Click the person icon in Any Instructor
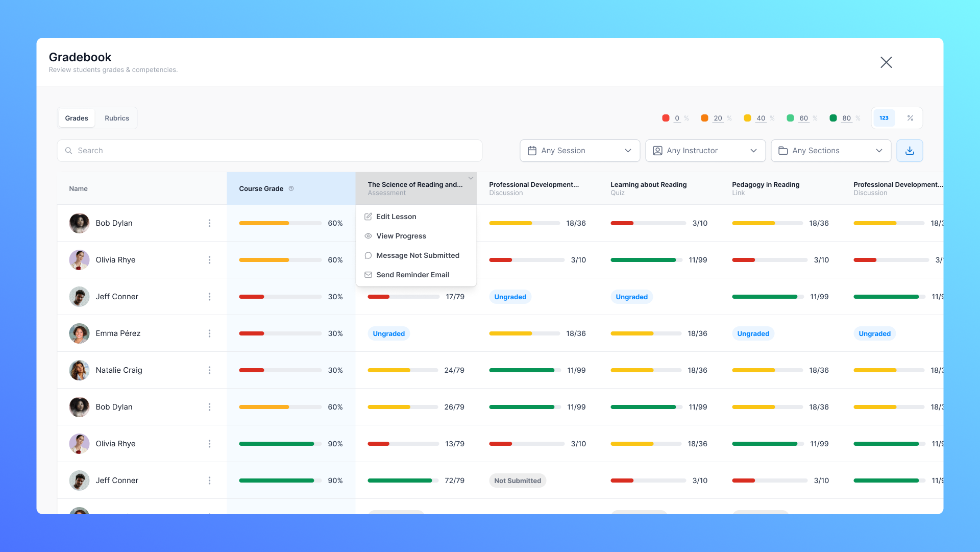 pyautogui.click(x=657, y=151)
